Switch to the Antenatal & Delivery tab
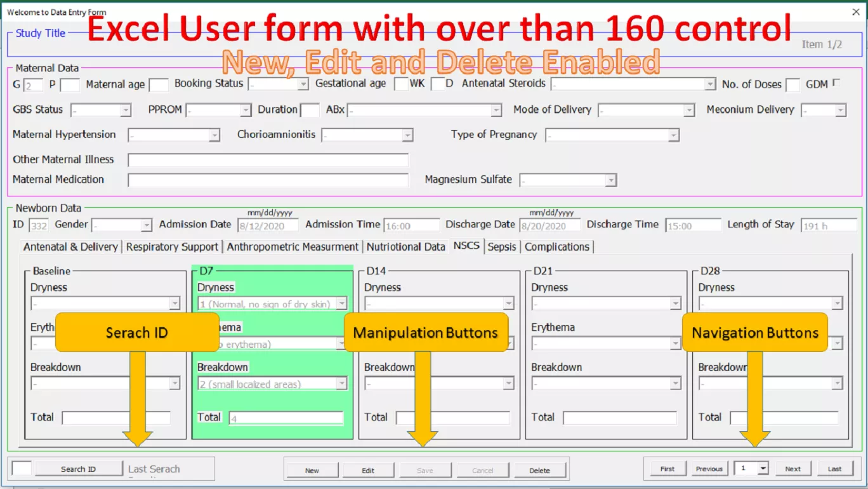The image size is (868, 489). [x=70, y=247]
